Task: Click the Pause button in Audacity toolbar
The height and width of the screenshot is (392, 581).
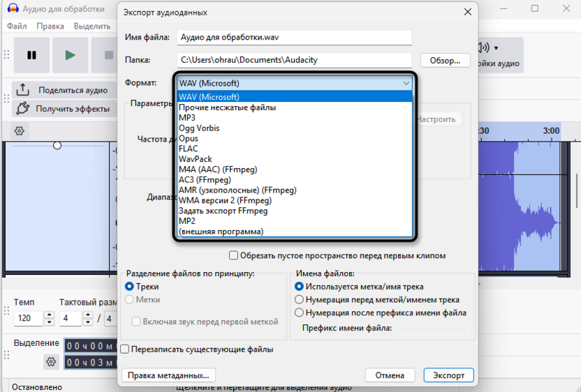Action: (31, 55)
